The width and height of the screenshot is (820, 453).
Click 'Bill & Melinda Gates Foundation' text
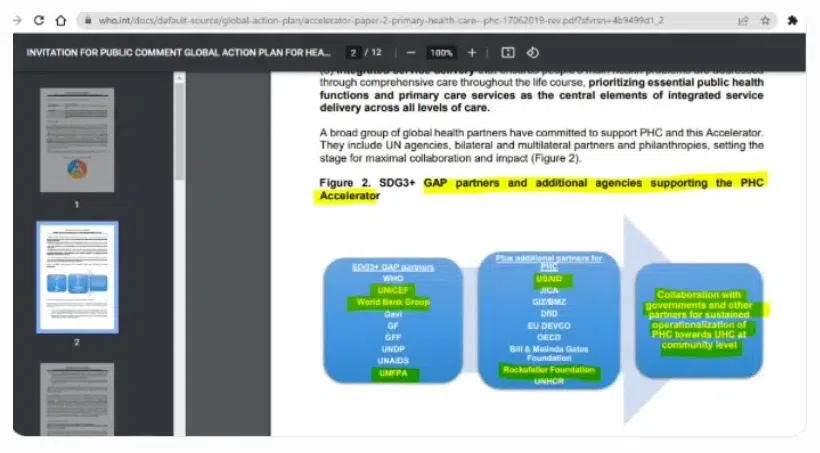(x=549, y=354)
